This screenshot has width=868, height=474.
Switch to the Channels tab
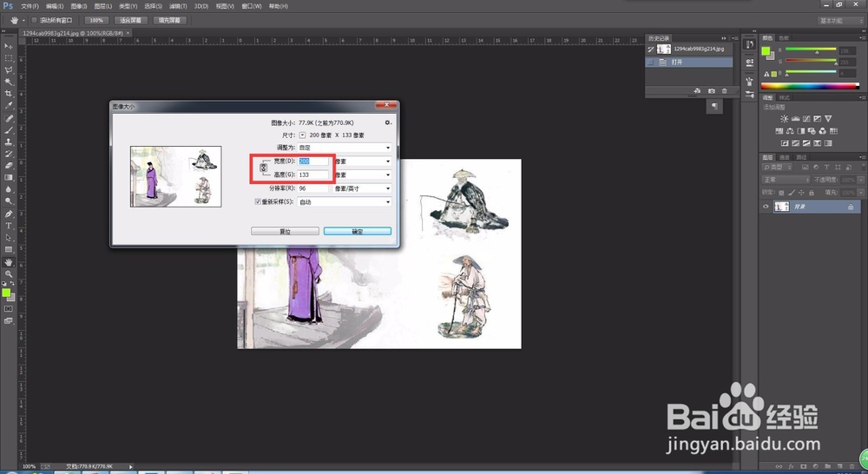[784, 157]
